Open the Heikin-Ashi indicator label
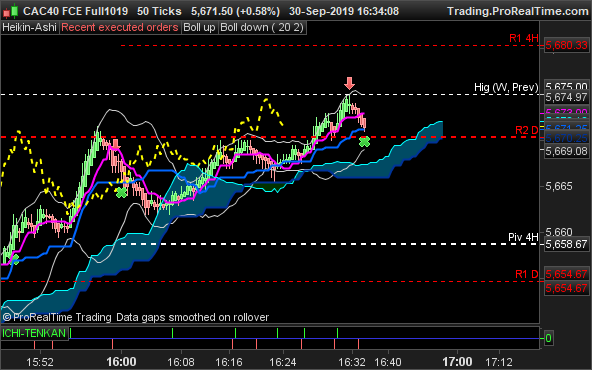 tap(29, 28)
